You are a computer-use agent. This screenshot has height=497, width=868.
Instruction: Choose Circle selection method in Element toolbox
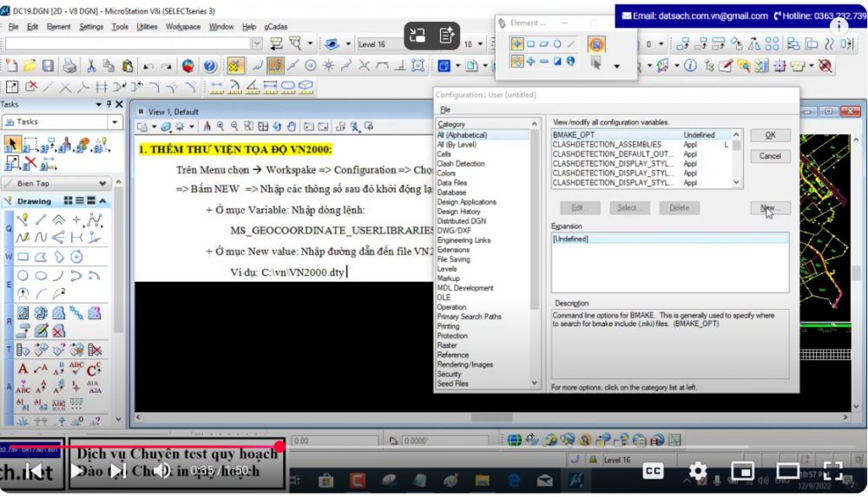pyautogui.click(x=557, y=43)
